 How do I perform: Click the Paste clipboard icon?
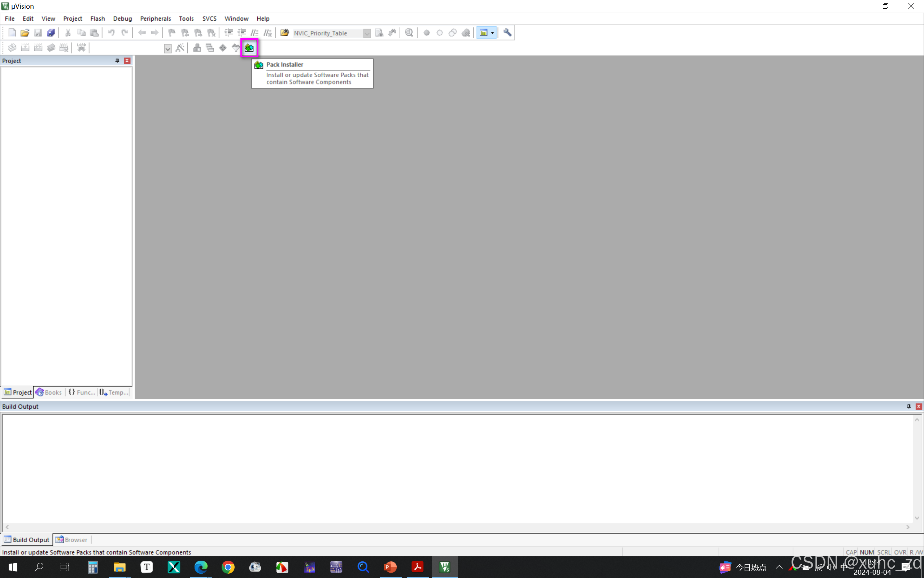(x=94, y=33)
